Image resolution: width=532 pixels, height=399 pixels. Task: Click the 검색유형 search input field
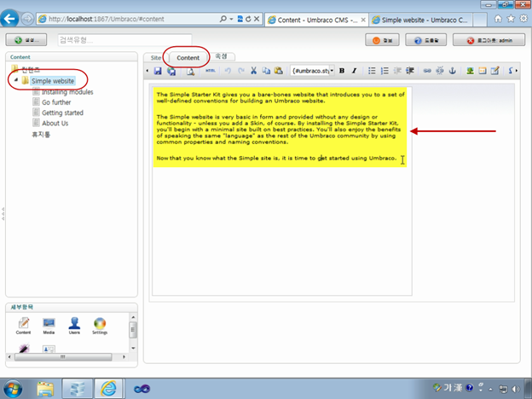point(124,40)
